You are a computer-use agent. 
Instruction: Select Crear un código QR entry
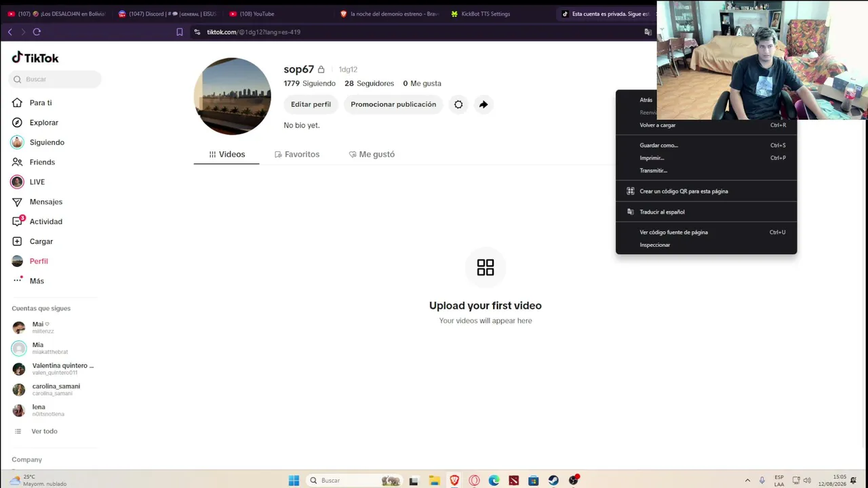[706, 191]
